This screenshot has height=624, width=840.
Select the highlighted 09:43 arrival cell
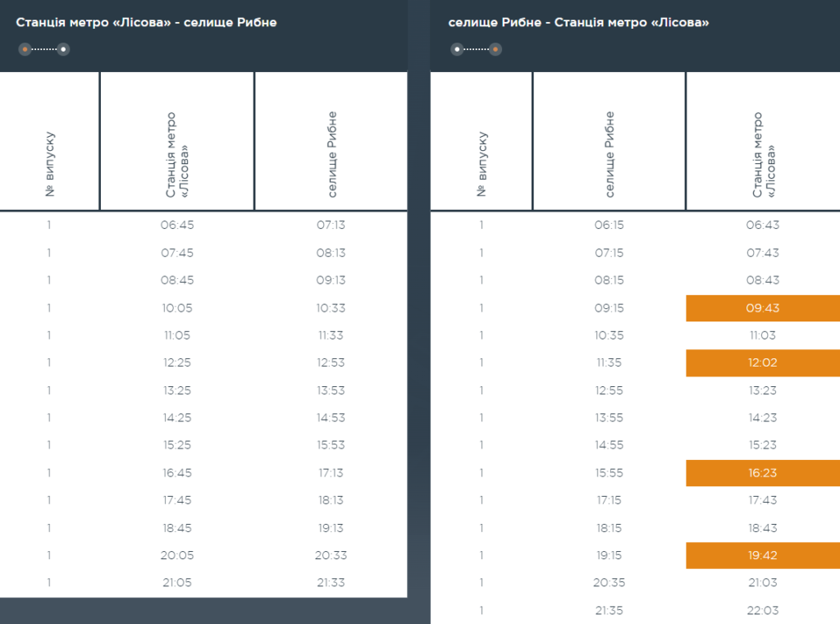tap(762, 308)
